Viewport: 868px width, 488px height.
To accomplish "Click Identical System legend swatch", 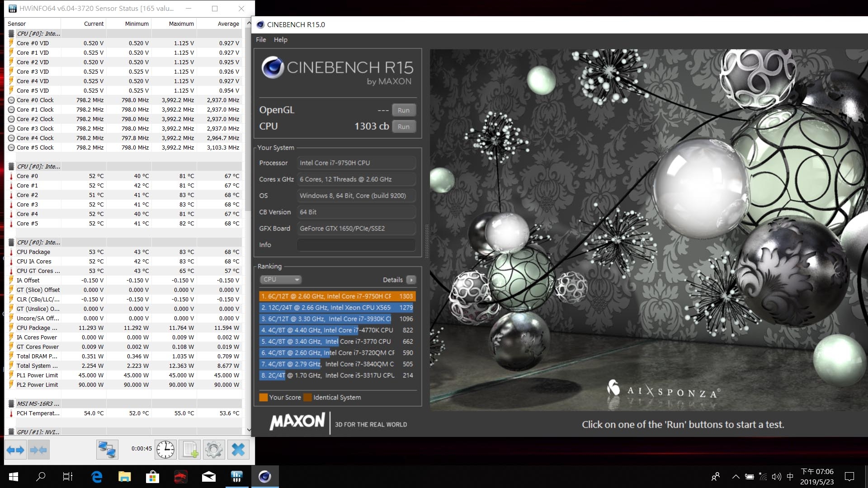I will 307,398.
